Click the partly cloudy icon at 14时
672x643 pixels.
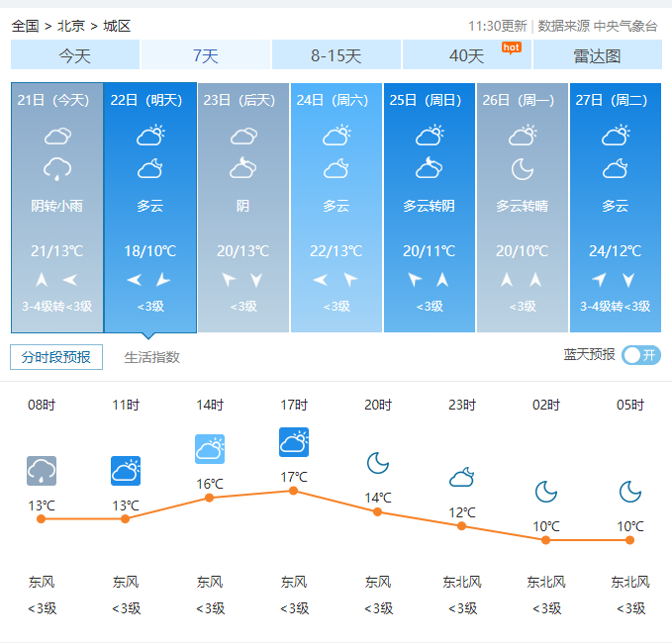210,449
